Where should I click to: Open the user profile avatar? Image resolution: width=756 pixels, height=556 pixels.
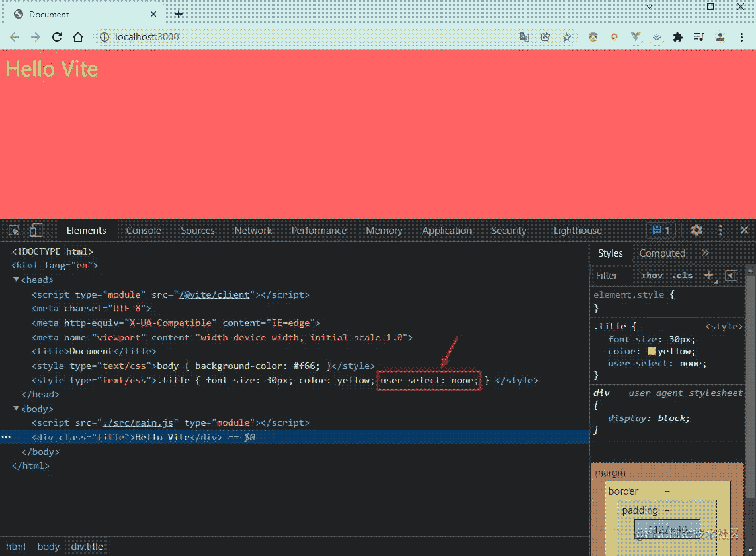[720, 37]
